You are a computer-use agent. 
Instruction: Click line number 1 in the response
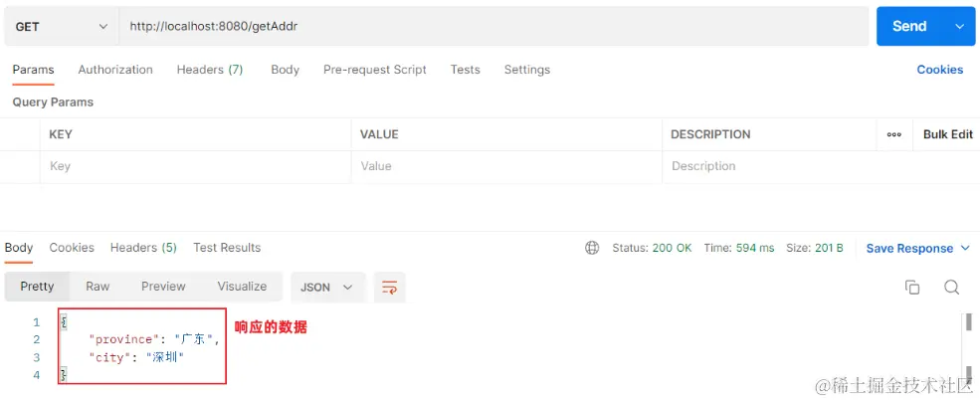pyautogui.click(x=36, y=322)
